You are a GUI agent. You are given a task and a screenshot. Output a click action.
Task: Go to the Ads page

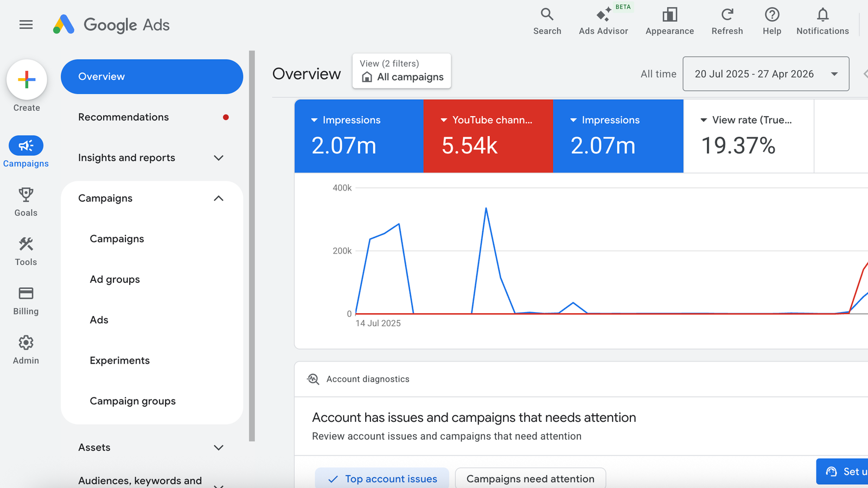coord(99,320)
